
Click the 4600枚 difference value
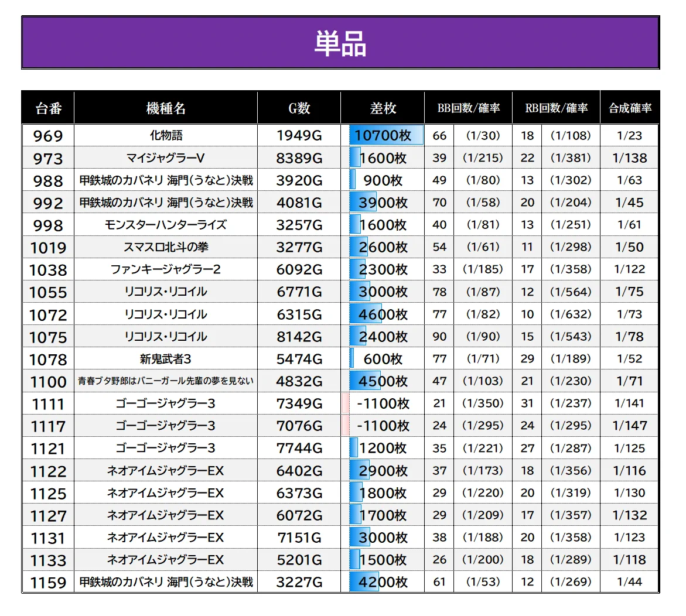(383, 314)
